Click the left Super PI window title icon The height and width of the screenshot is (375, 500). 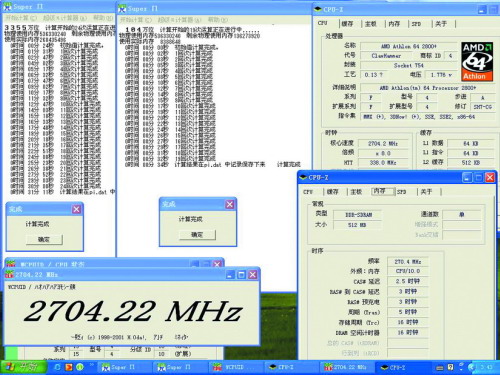click(x=7, y=7)
